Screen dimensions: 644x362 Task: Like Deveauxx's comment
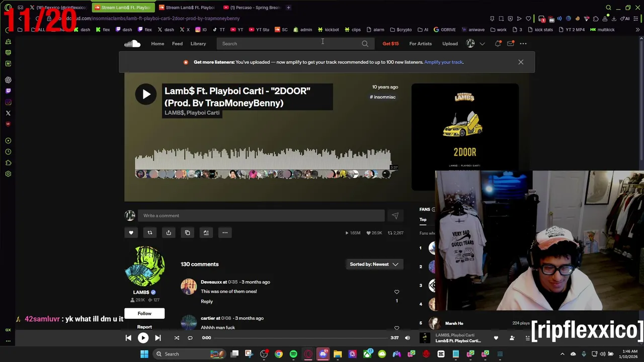click(396, 292)
